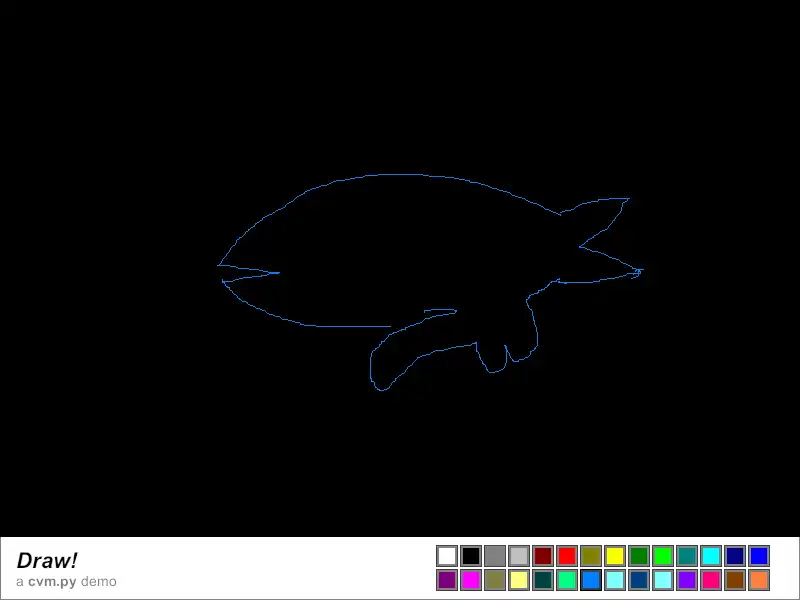Click the "a cvm.py demo" subtitle
This screenshot has width=800, height=600.
66,582
